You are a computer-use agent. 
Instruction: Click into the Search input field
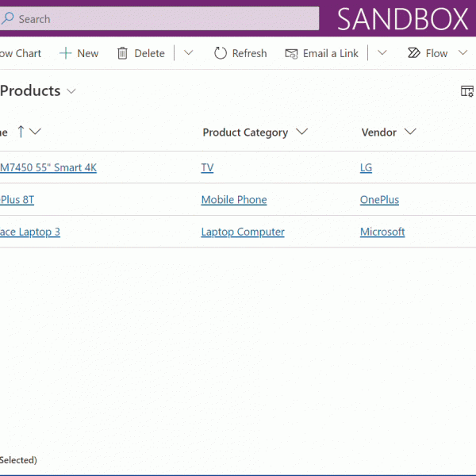click(159, 19)
